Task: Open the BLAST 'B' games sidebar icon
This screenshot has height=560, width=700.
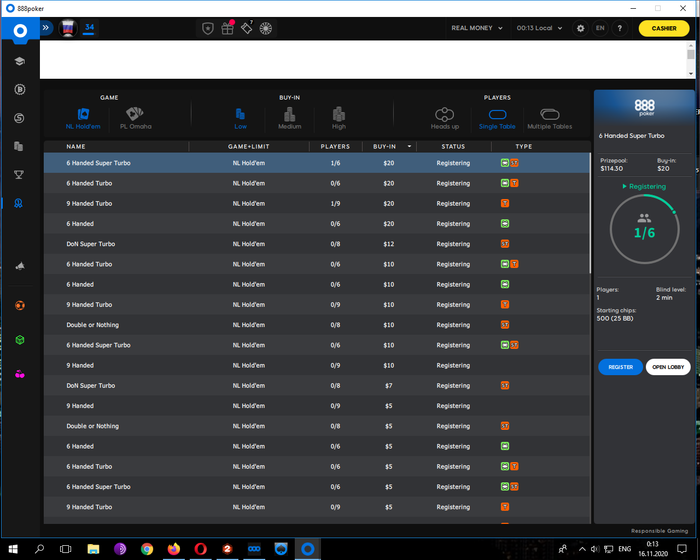Action: click(19, 90)
